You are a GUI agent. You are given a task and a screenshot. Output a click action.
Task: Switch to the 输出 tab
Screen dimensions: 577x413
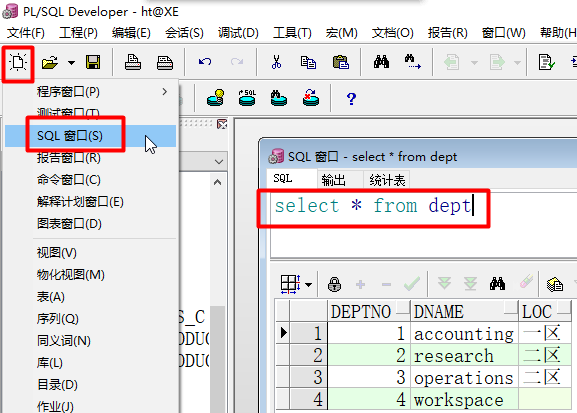coord(340,180)
